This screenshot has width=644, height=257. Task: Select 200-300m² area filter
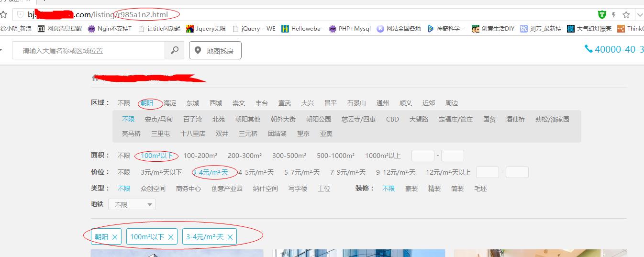click(244, 156)
